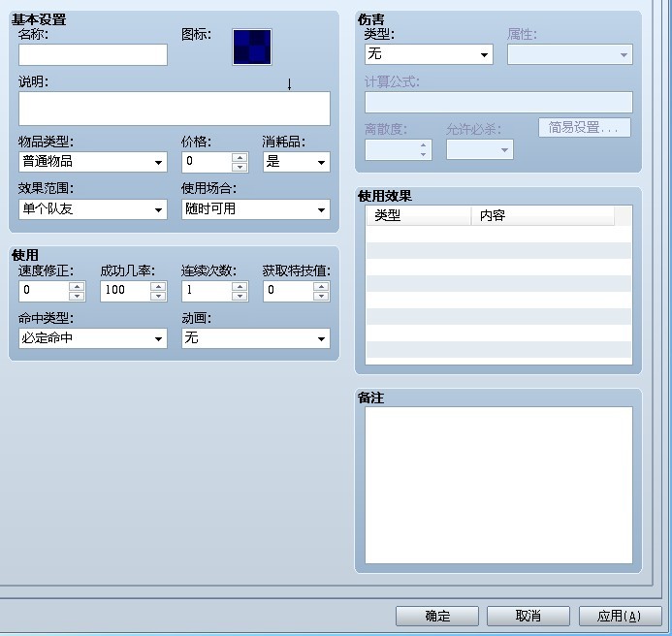
Task: Click the 简易设置 button
Action: (x=585, y=127)
